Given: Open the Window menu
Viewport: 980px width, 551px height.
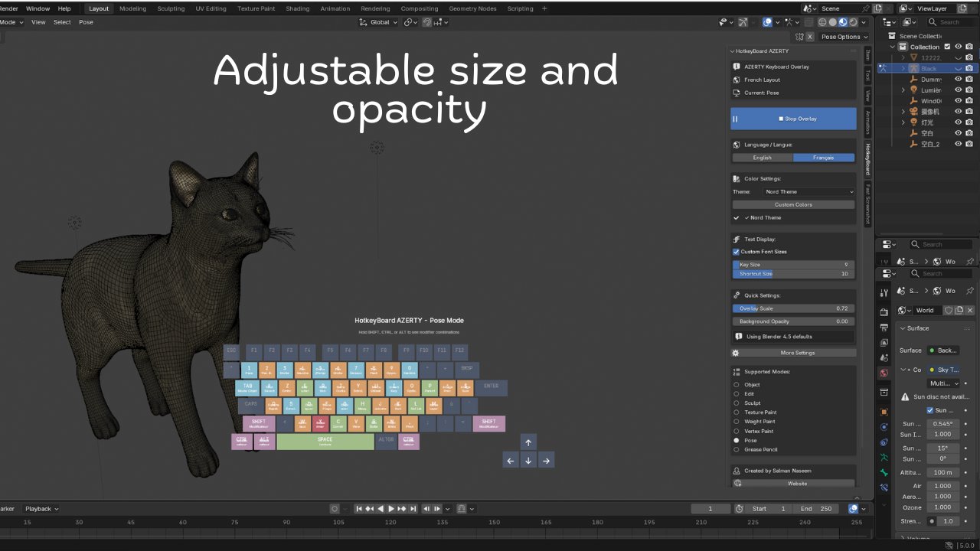Looking at the screenshot, I should point(38,8).
